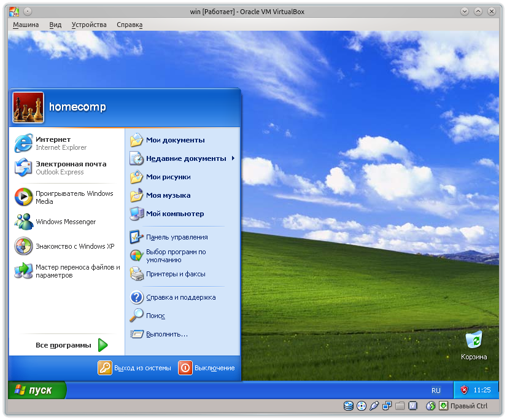Click the homecomp user account picture
Viewport: 507px width, 420px height.
(x=28, y=107)
